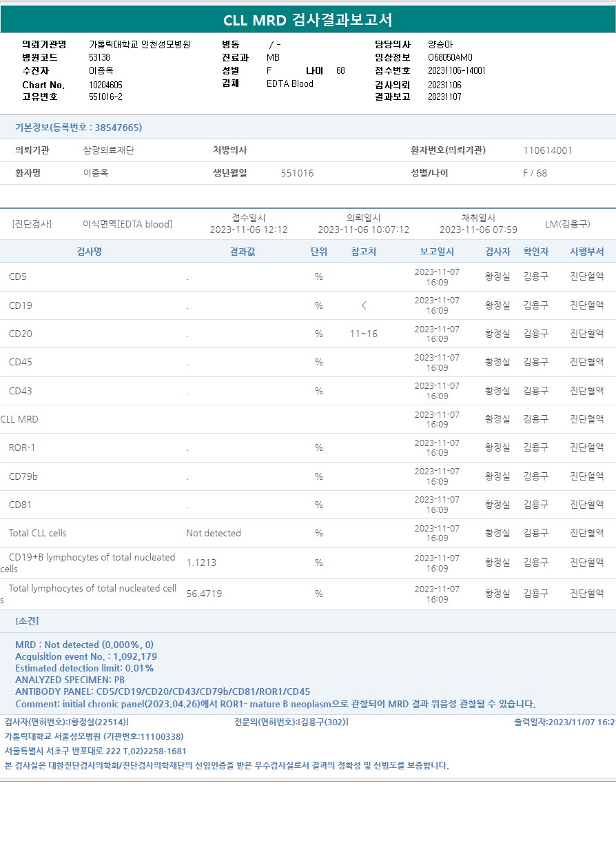
Task: Select address 서울특별시 서초구 반포대로 222
Action: (95, 751)
